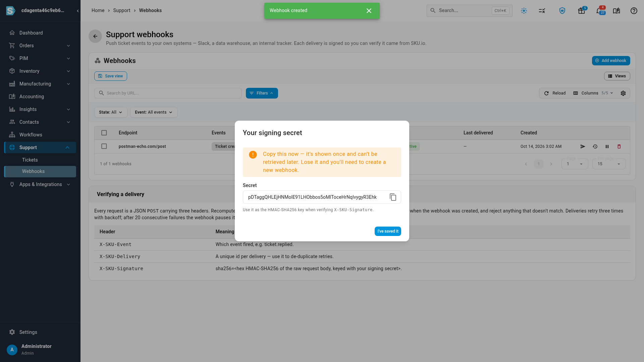
Task: Open the Event: All events dropdown
Action: coord(154,112)
